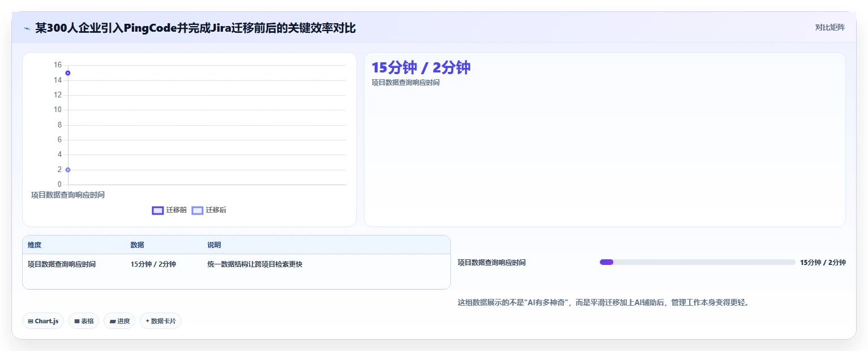Click the 15分钟 / 2分钟 value beside progress bar
This screenshot has height=351, width=868.
point(823,262)
